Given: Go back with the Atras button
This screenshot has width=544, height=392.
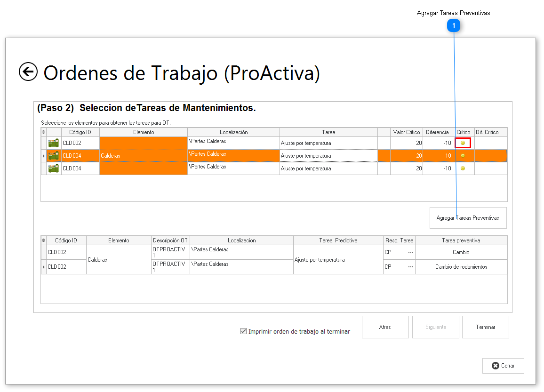Looking at the screenshot, I should pos(385,327).
